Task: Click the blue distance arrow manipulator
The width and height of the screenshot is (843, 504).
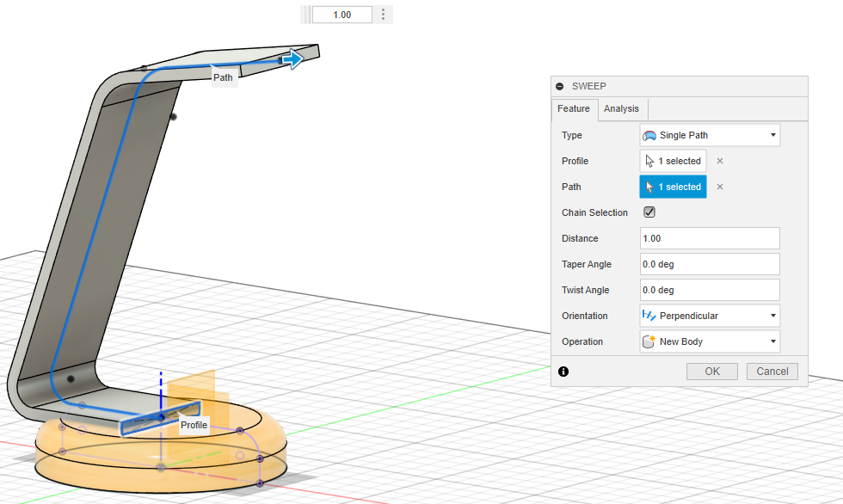Action: pos(293,58)
